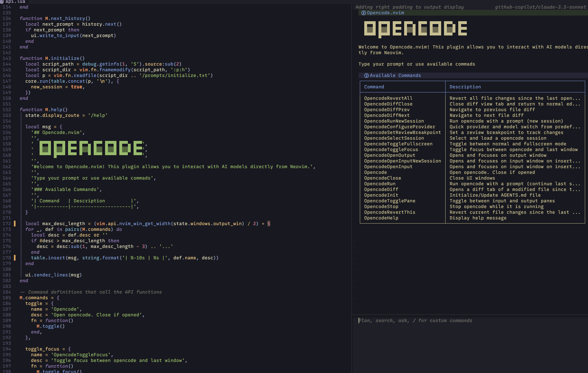Click description 'Display help message'
This screenshot has width=588, height=373.
478,218
